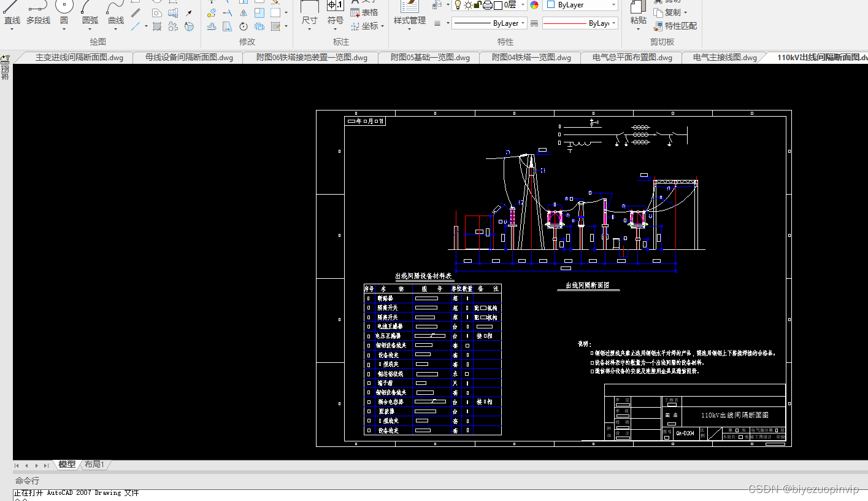Viewport: 868px width, 501px height.
Task: Click the trim icon in 修改 panel
Action: point(228,13)
